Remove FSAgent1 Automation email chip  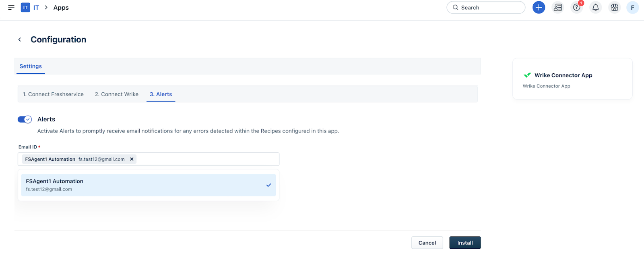pos(132,159)
